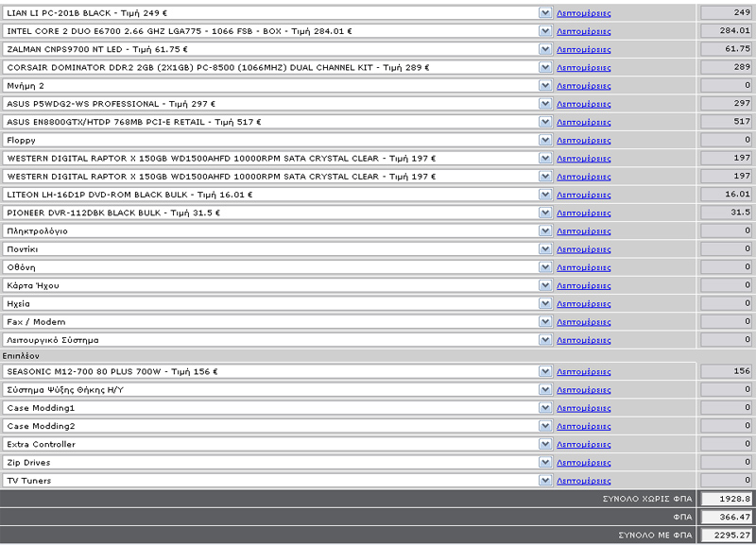Click Λεπτομέρειες link in Floppy row
This screenshot has height=545, width=756.
pos(583,141)
